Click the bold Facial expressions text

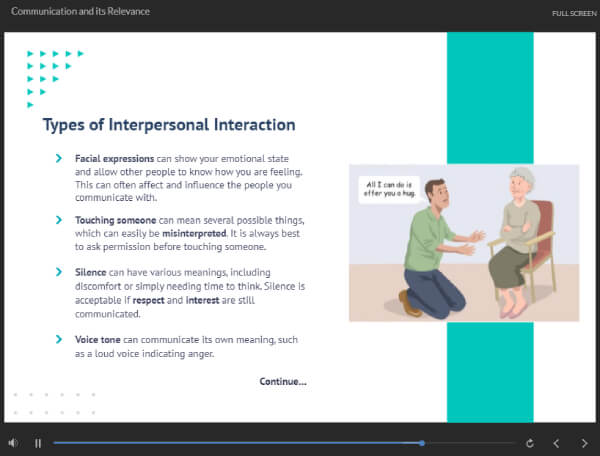[114, 159]
